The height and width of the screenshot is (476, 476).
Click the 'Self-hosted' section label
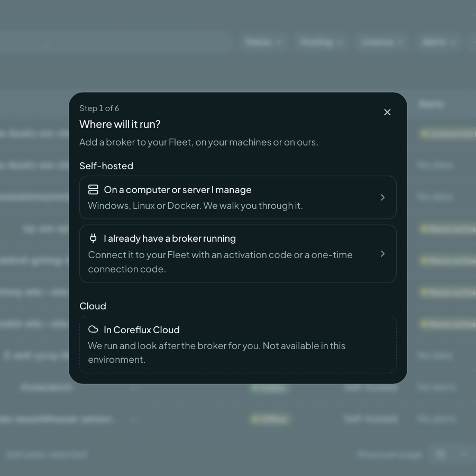(106, 166)
